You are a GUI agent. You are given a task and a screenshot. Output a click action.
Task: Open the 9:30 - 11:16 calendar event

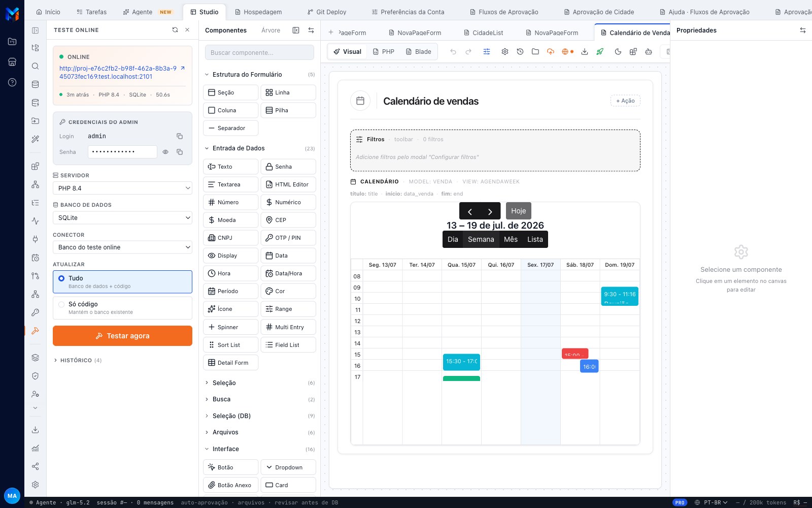(620, 296)
